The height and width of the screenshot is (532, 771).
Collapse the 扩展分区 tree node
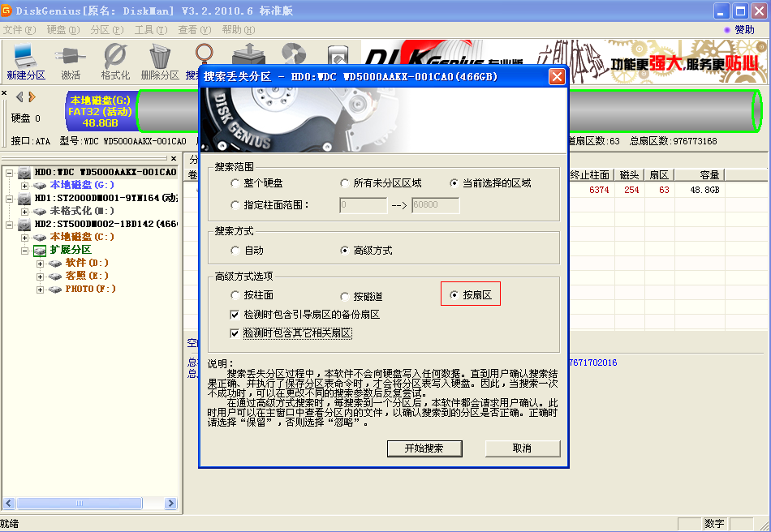pos(24,251)
